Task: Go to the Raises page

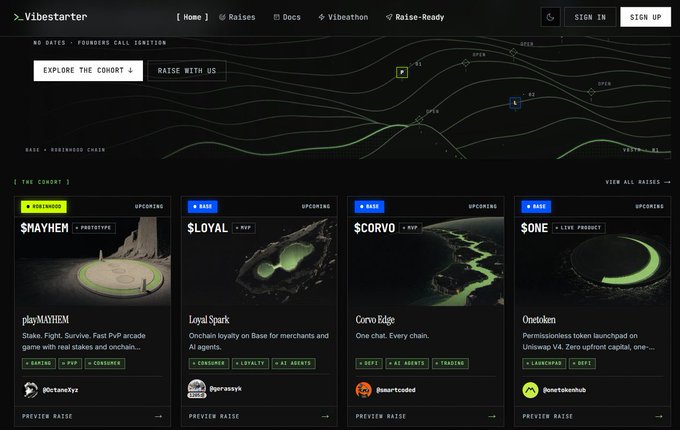Action: pyautogui.click(x=237, y=17)
